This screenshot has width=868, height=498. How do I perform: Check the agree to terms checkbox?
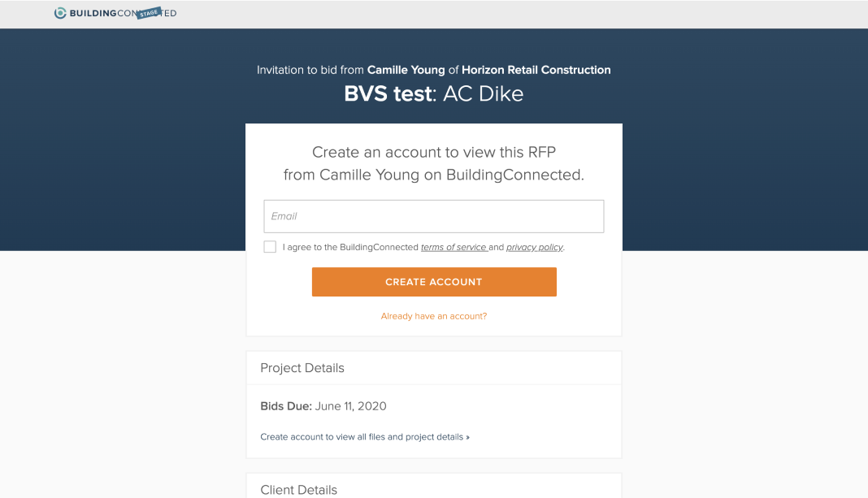point(270,247)
